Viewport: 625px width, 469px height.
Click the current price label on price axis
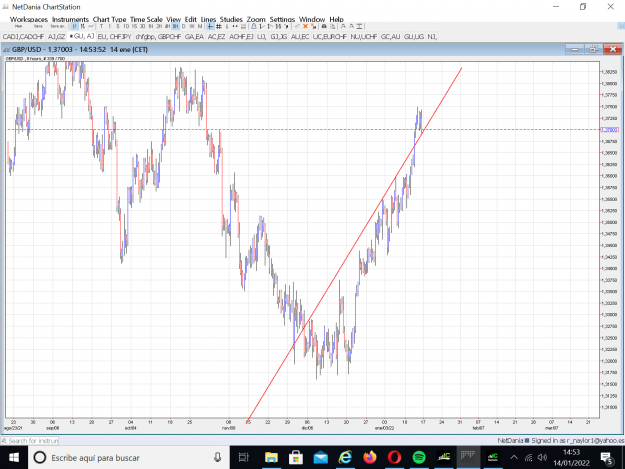[609, 130]
